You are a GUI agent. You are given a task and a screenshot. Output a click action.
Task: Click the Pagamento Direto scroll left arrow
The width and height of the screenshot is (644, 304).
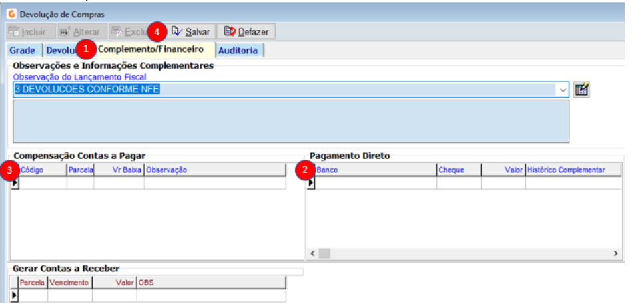[312, 253]
